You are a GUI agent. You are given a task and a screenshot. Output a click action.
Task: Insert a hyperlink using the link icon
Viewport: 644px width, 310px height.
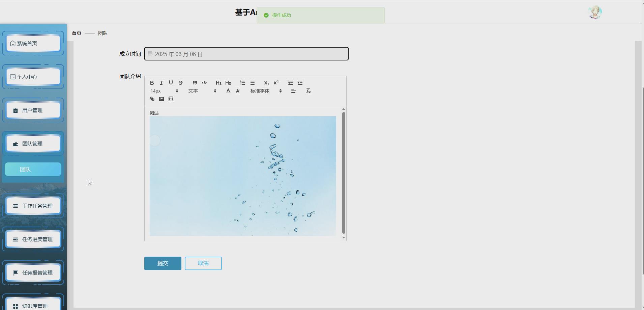[152, 99]
